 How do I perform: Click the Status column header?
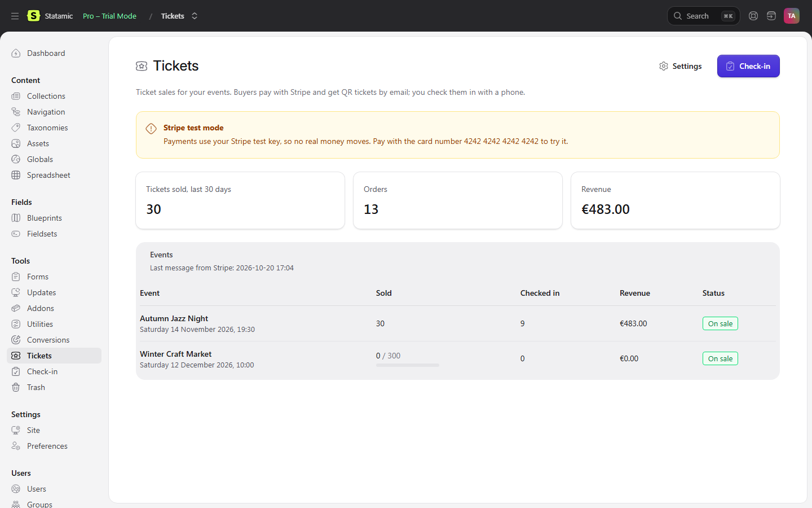coord(713,293)
